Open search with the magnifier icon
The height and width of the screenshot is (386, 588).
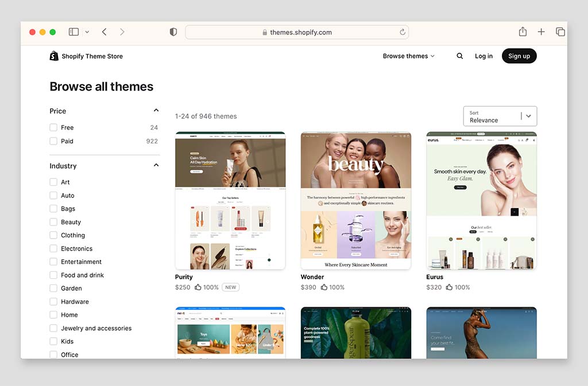coord(459,56)
